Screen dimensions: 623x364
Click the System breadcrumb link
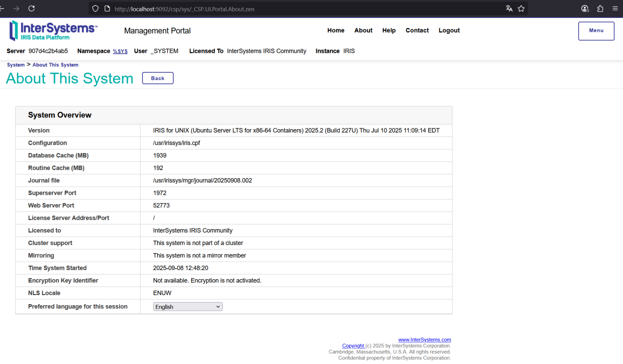click(x=16, y=65)
